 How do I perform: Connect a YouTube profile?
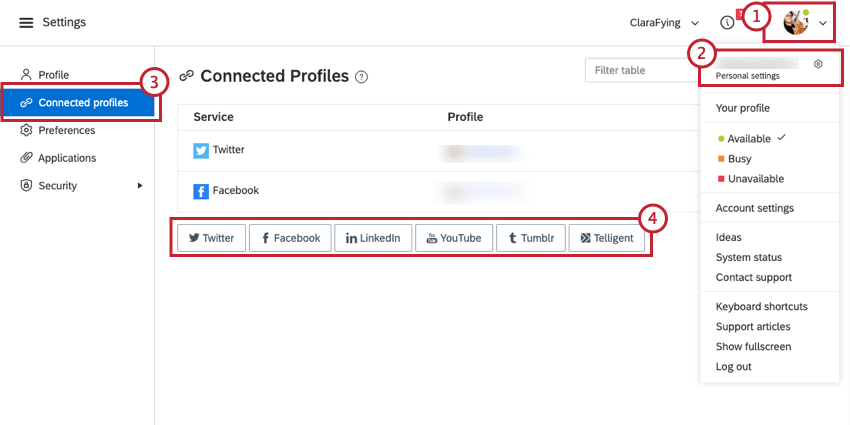click(454, 238)
